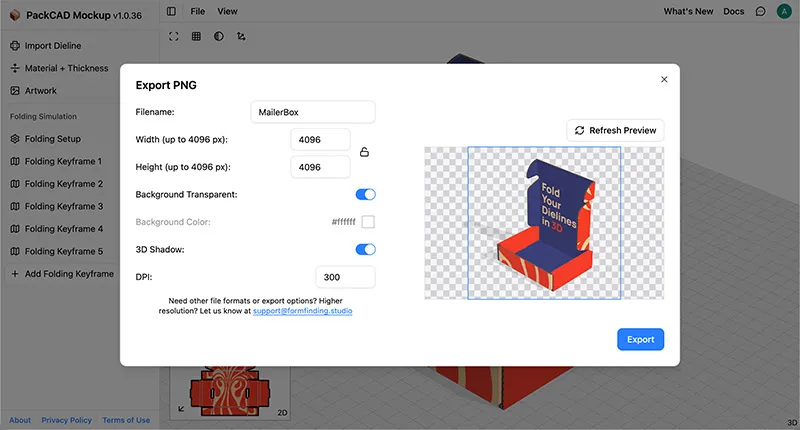The width and height of the screenshot is (800, 430).
Task: Click the Filename input field
Action: click(x=313, y=112)
